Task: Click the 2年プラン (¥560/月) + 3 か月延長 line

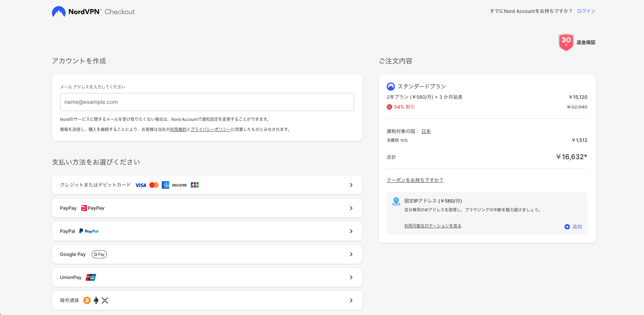Action: 424,97
